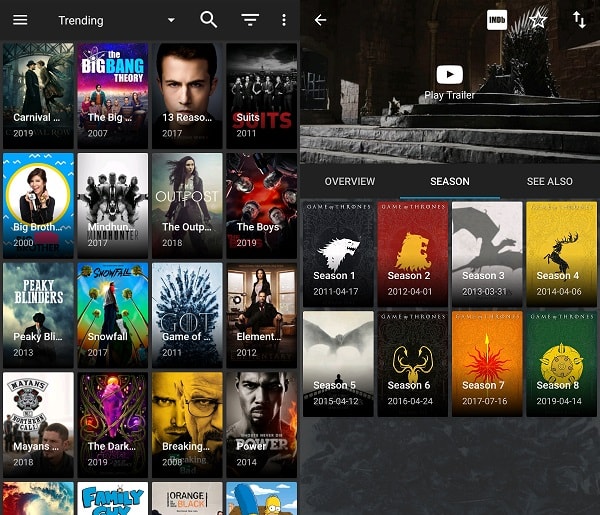
Task: Open Season 1 of Game of Thrones
Action: pyautogui.click(x=338, y=254)
